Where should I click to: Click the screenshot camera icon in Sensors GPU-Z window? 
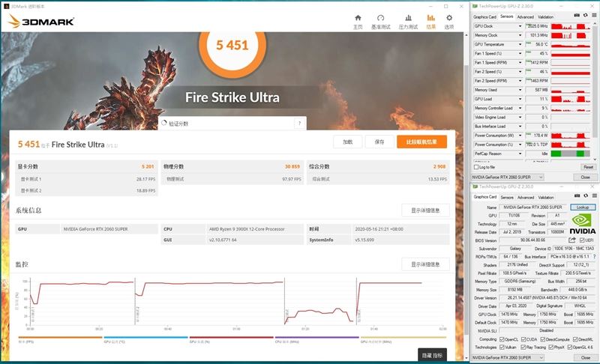(577, 15)
